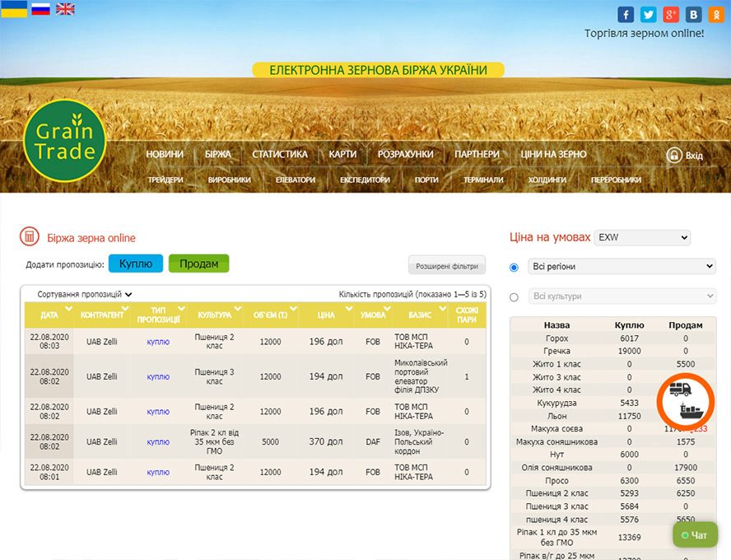Open the НОВИНИ menu item
The width and height of the screenshot is (731, 560).
tap(165, 154)
